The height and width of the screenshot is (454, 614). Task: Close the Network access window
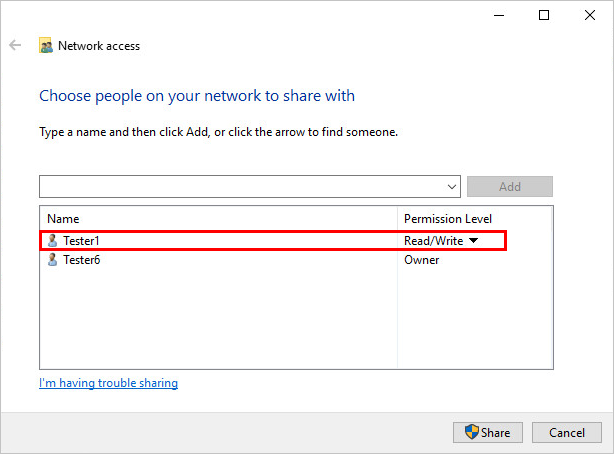tap(589, 15)
